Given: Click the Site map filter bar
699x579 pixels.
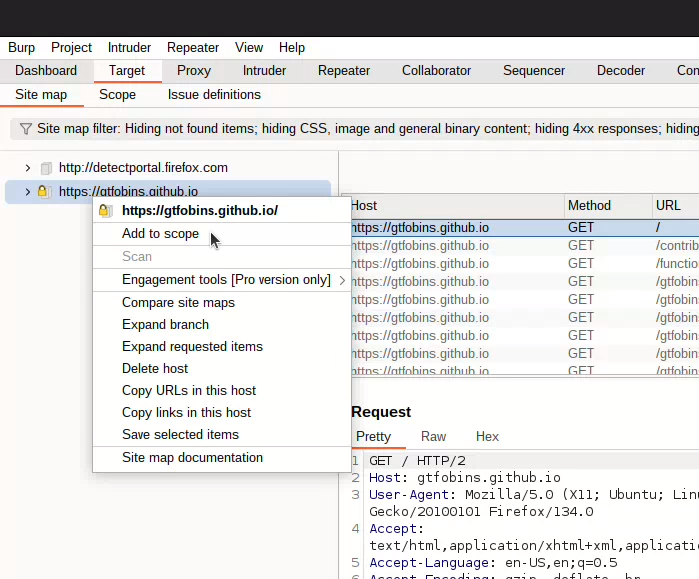Looking at the screenshot, I should [354, 129].
